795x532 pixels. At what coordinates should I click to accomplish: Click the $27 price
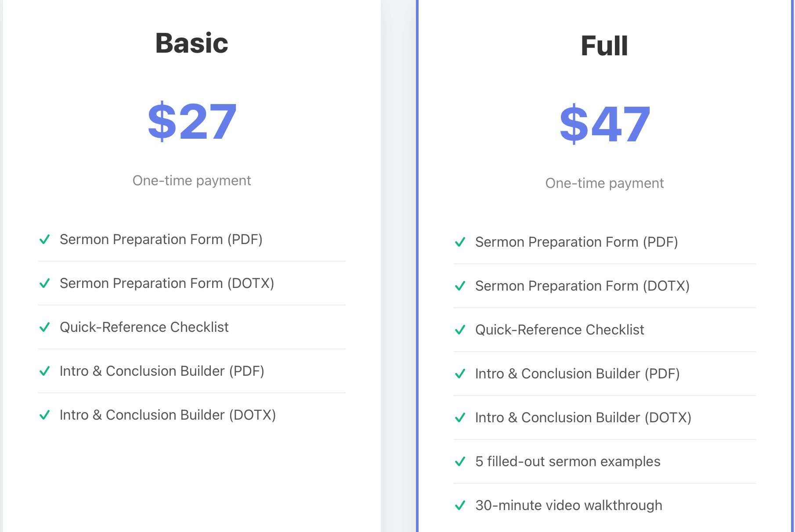pyautogui.click(x=192, y=121)
